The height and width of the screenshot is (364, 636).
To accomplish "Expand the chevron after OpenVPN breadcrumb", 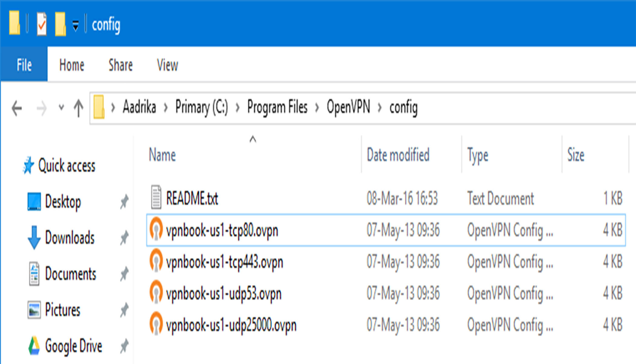I will point(379,107).
